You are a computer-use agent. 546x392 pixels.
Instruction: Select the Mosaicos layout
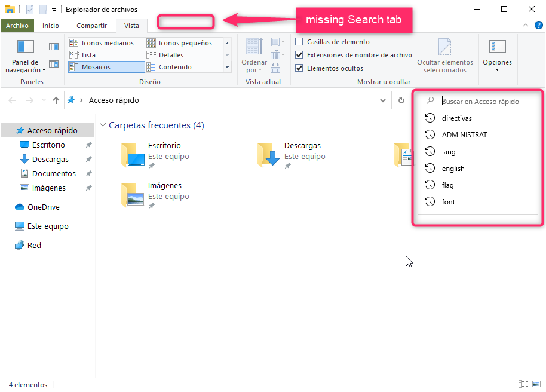pyautogui.click(x=106, y=67)
